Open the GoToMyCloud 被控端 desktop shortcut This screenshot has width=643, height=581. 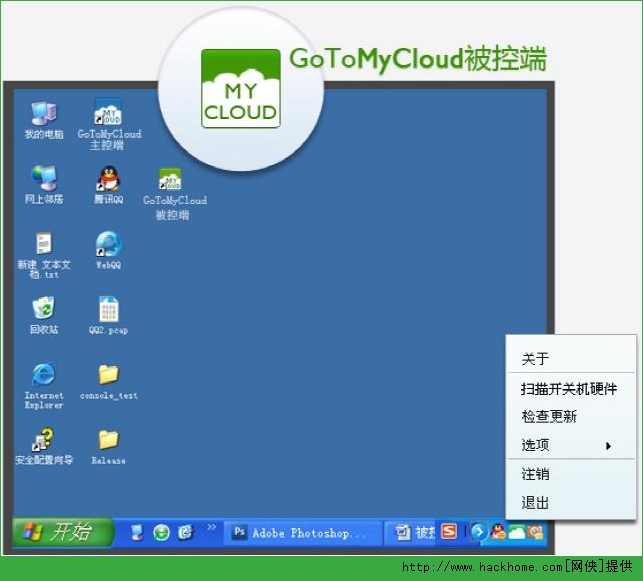tap(170, 180)
